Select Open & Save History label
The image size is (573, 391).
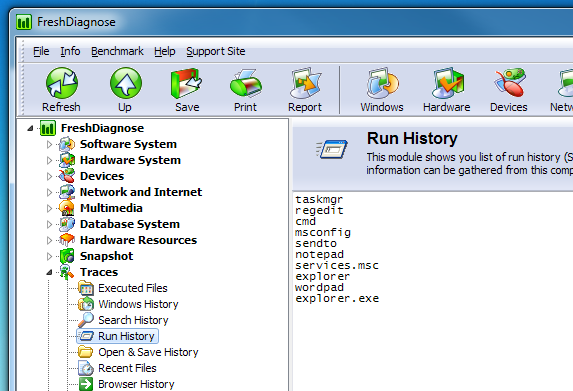[x=148, y=352]
